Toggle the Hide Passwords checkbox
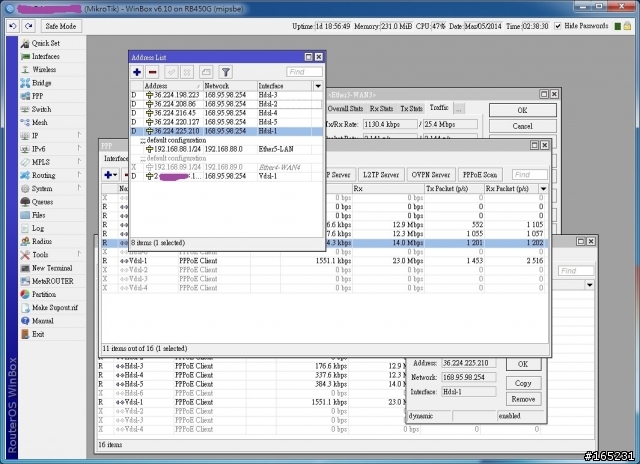The image size is (640, 464). (558, 26)
